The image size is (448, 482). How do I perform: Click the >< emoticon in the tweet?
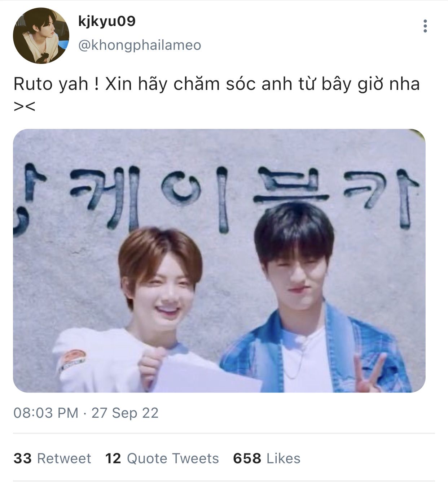25,106
